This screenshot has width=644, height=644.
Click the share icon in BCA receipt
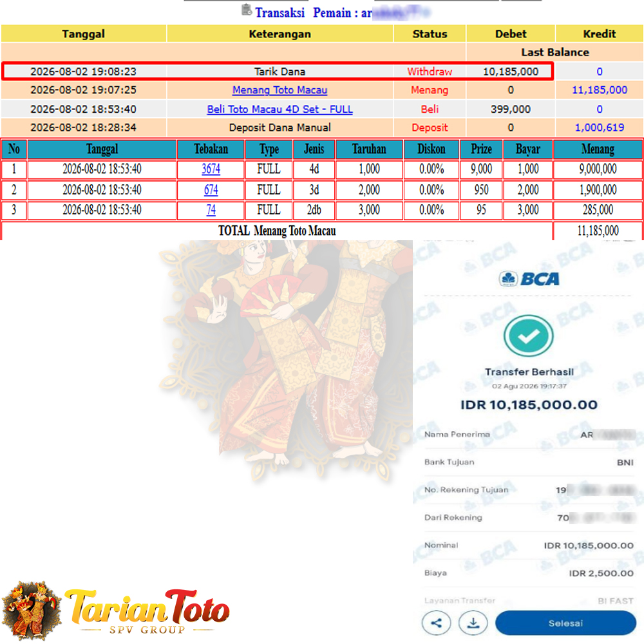[436, 623]
